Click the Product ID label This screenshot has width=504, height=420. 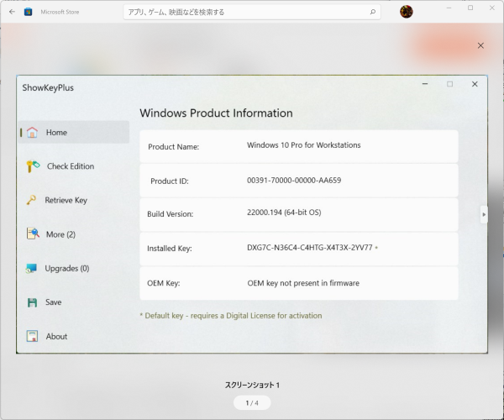coord(170,181)
